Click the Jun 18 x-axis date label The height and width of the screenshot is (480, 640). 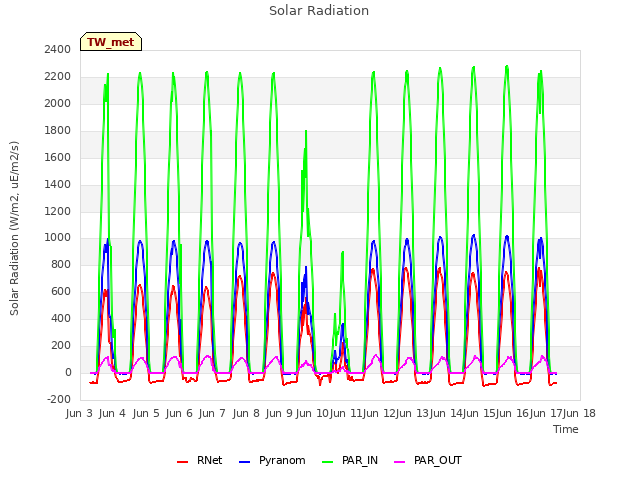pos(579,413)
